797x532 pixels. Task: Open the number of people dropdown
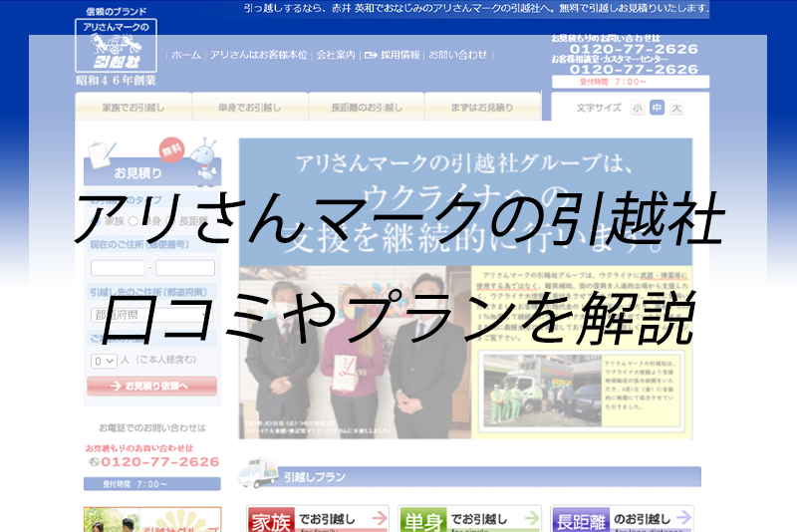pos(104,361)
